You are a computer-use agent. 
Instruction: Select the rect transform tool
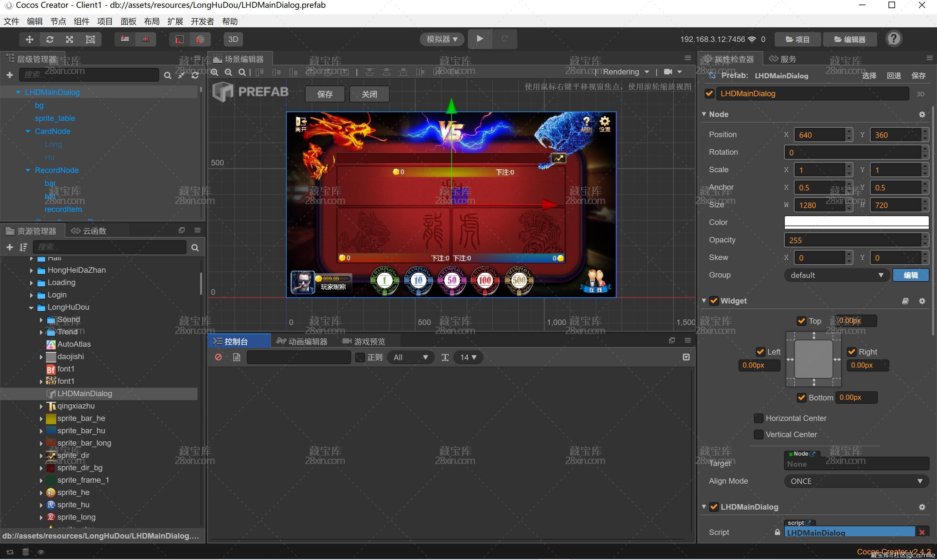91,39
